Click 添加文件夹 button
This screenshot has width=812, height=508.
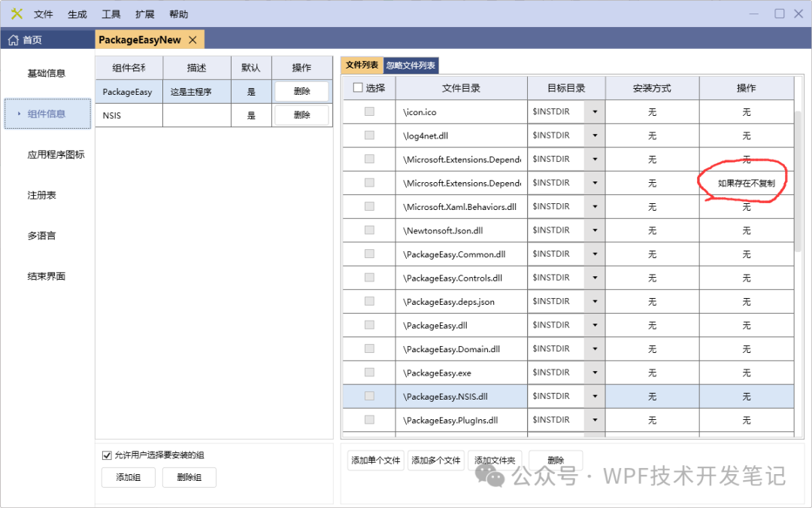click(x=495, y=461)
